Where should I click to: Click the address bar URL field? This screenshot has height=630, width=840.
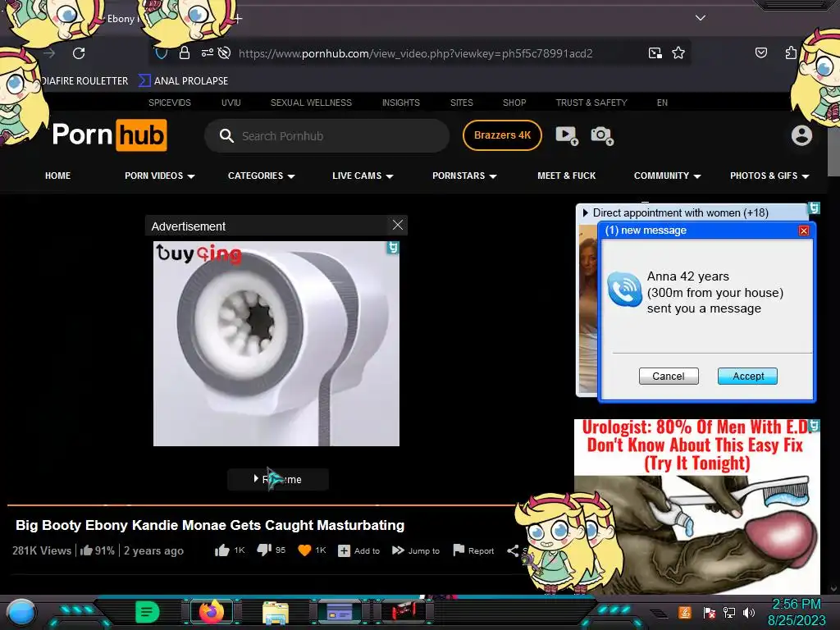pos(415,53)
